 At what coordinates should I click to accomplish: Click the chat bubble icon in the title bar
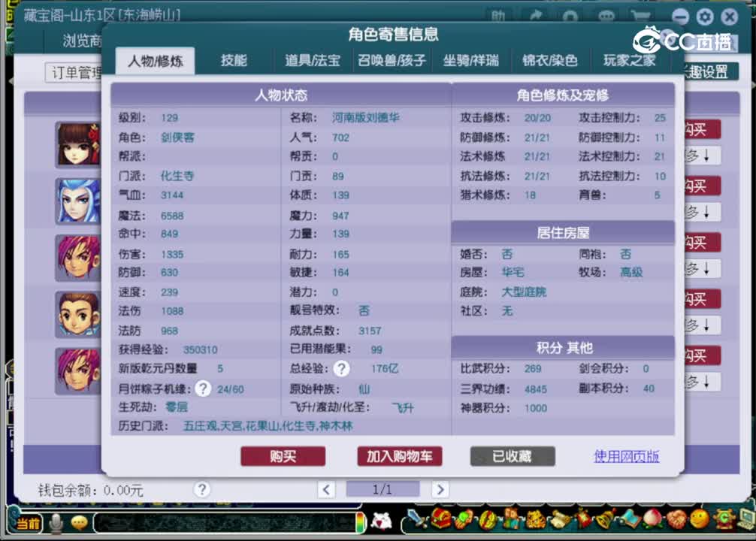point(606,17)
